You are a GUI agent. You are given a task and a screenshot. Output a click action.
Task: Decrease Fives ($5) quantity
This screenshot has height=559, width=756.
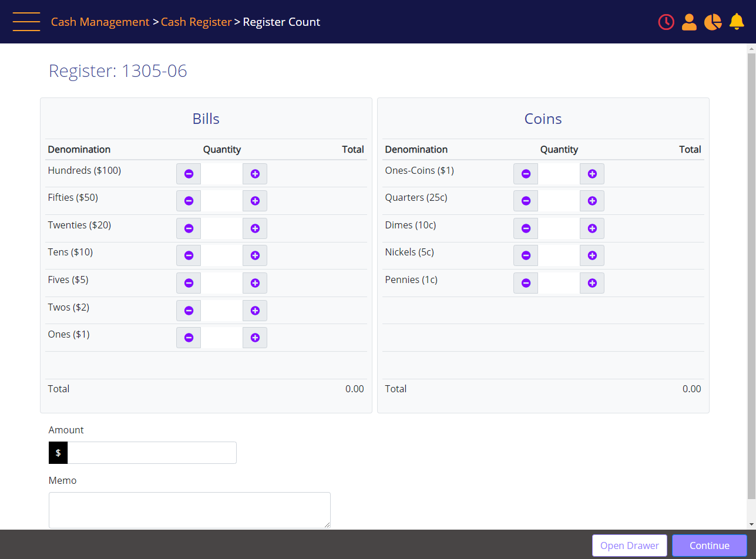point(189,283)
